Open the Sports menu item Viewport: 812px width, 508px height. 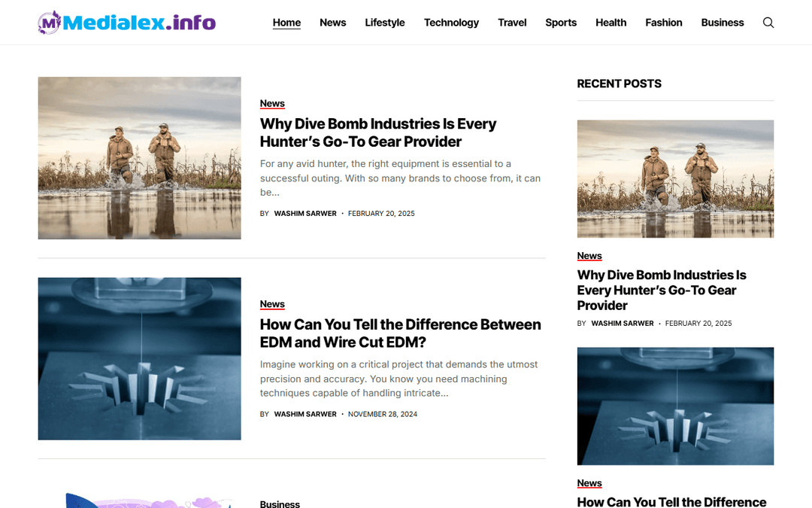(561, 23)
